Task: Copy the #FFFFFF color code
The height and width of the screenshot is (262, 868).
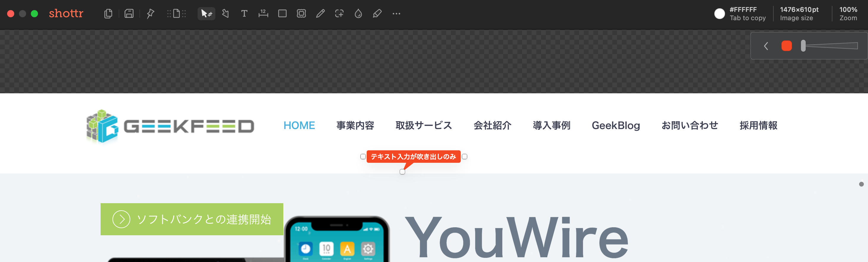Action: (743, 10)
